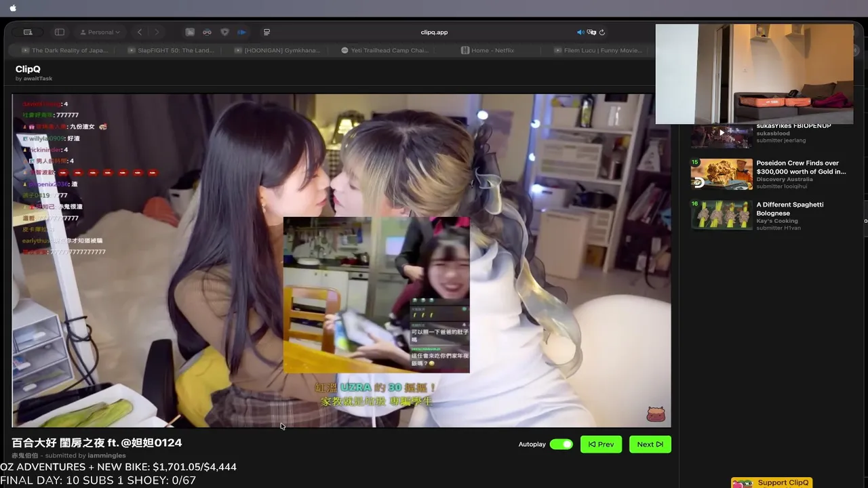Select the A Different Spaghetti Bolognese title
This screenshot has height=488, width=868.
(x=790, y=209)
